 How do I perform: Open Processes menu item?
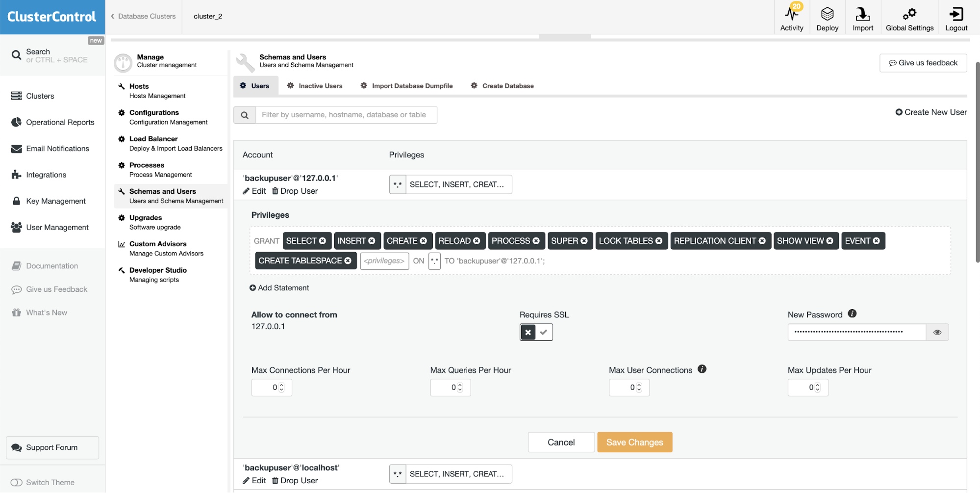tap(171, 170)
